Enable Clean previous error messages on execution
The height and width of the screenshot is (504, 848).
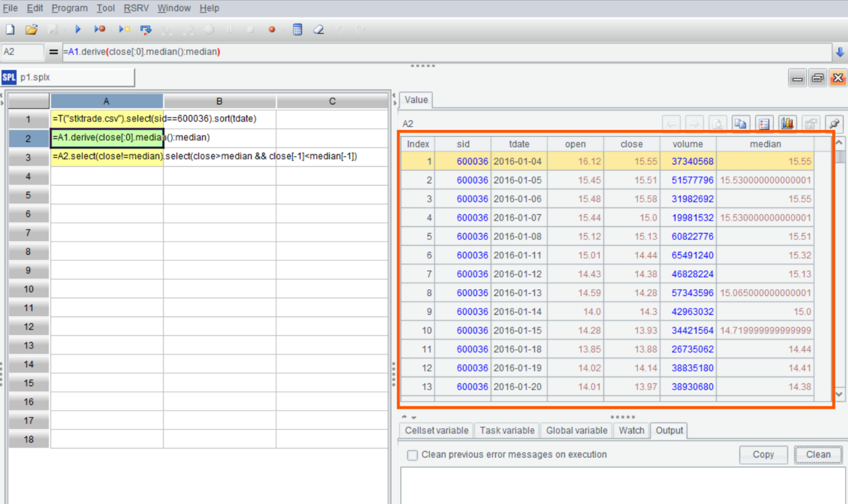[x=413, y=455]
